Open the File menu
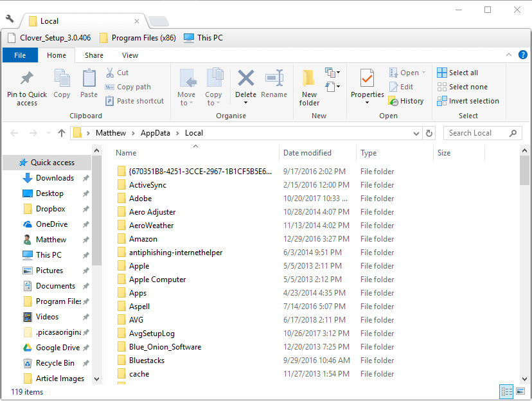The height and width of the screenshot is (401, 532). tap(20, 55)
